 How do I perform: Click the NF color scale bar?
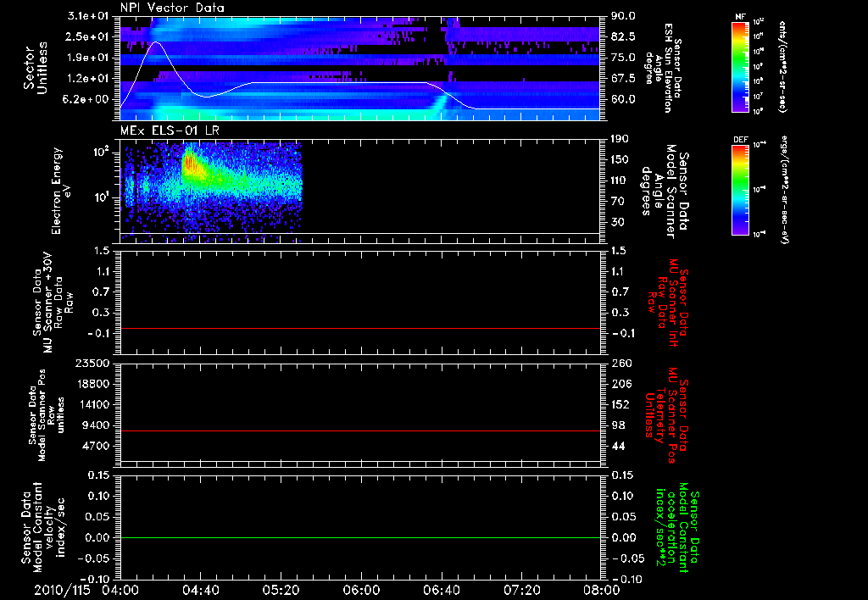tap(740, 67)
